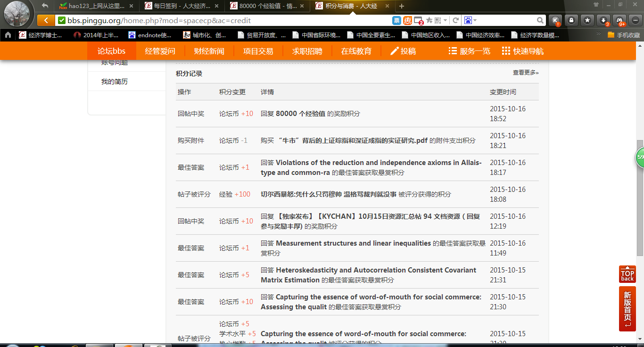Viewport: 644px width, 347px height.
Task: Click the browser search input box
Action: 507,20
